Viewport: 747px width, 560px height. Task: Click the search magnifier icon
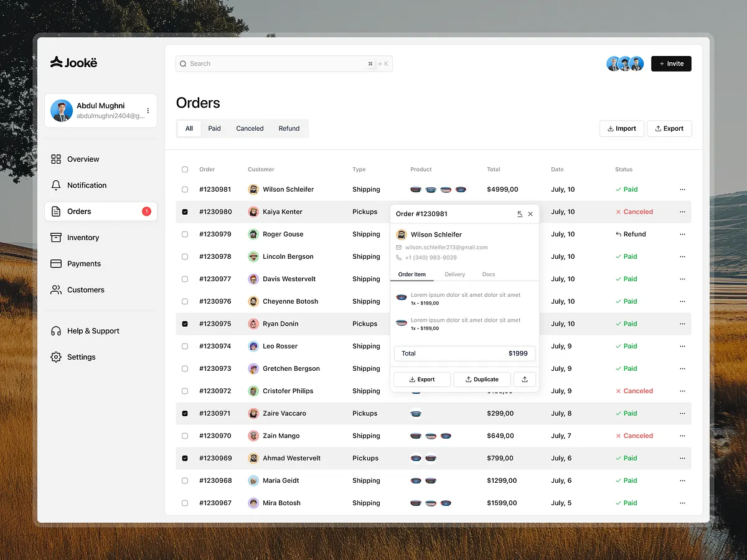(182, 63)
